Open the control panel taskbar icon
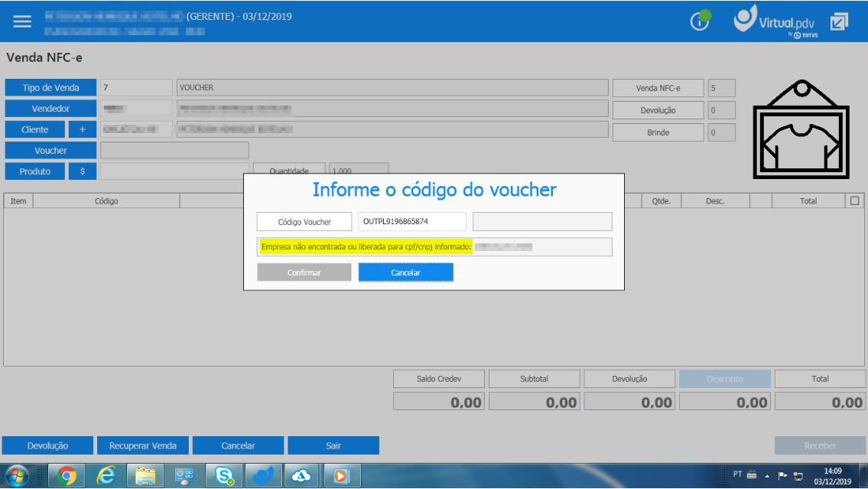 coord(184,476)
